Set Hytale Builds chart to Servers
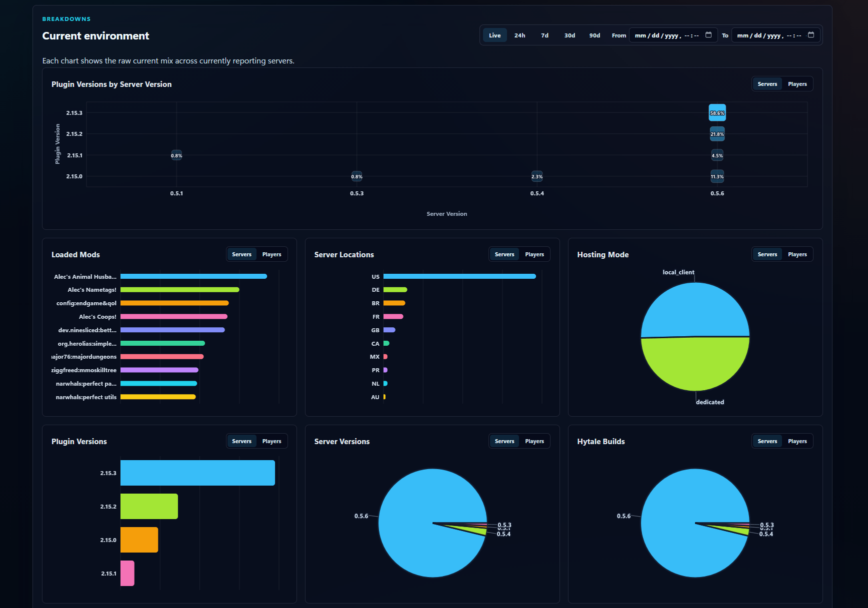This screenshot has height=608, width=868. (767, 441)
